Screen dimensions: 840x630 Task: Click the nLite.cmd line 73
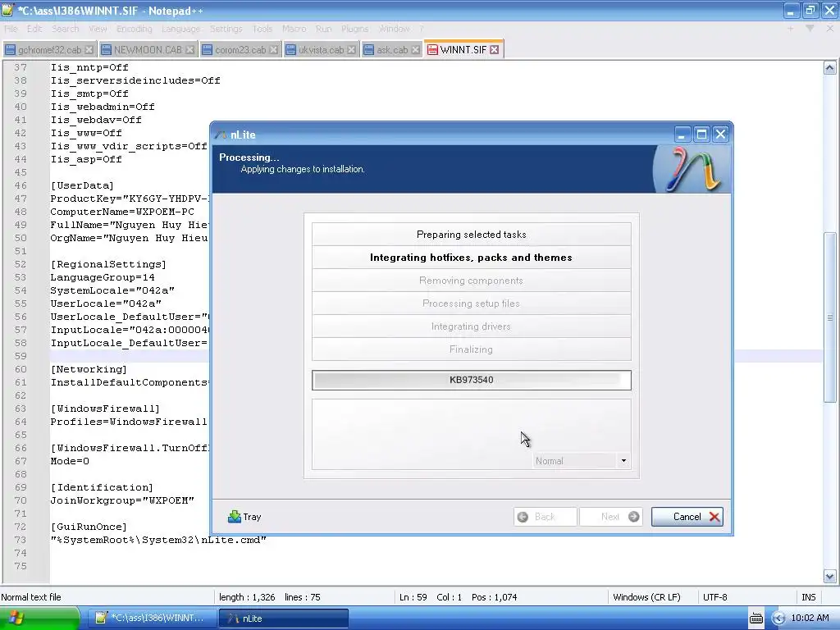158,540
